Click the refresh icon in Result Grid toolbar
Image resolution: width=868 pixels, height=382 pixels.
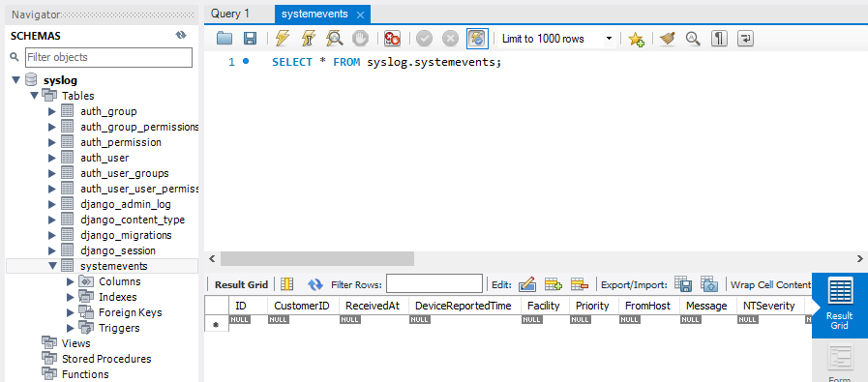point(315,284)
